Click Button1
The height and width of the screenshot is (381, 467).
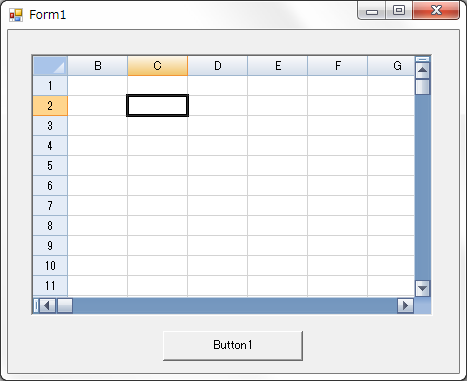[233, 345]
